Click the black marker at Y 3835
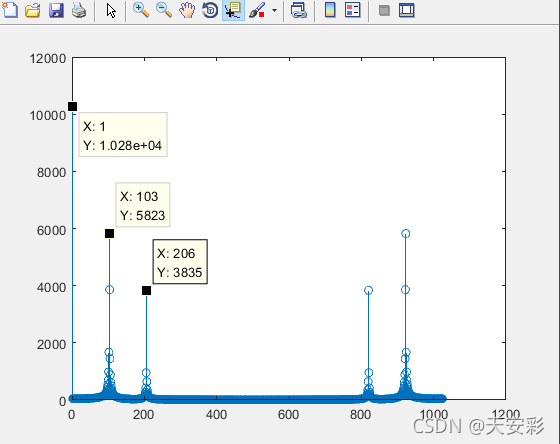The width and height of the screenshot is (560, 444). [146, 291]
